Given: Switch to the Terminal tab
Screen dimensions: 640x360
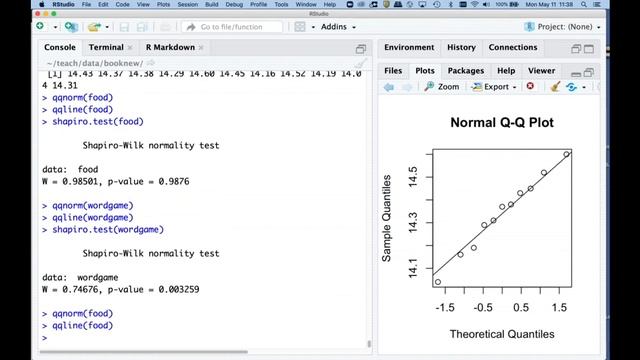Looking at the screenshot, I should click(x=106, y=47).
